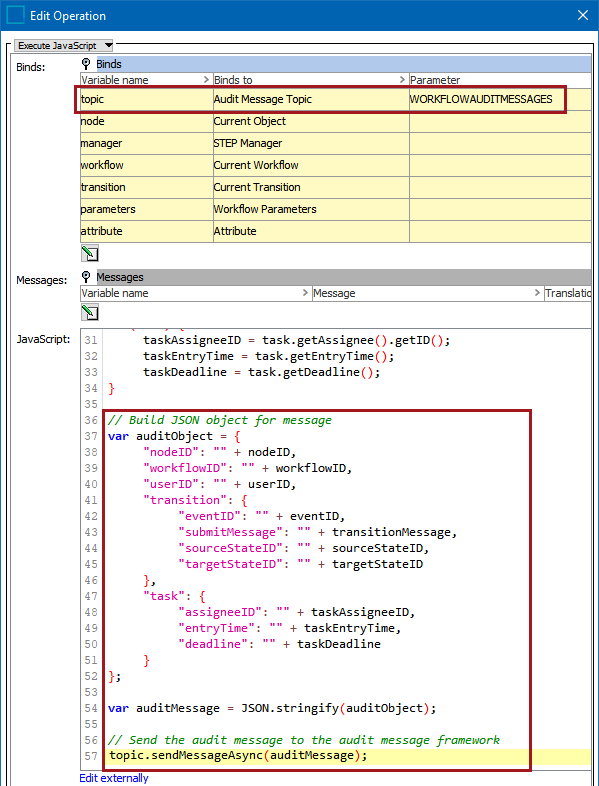Place cursor on code line 57 sendMessageAsync
599x786 pixels.
coord(239,755)
